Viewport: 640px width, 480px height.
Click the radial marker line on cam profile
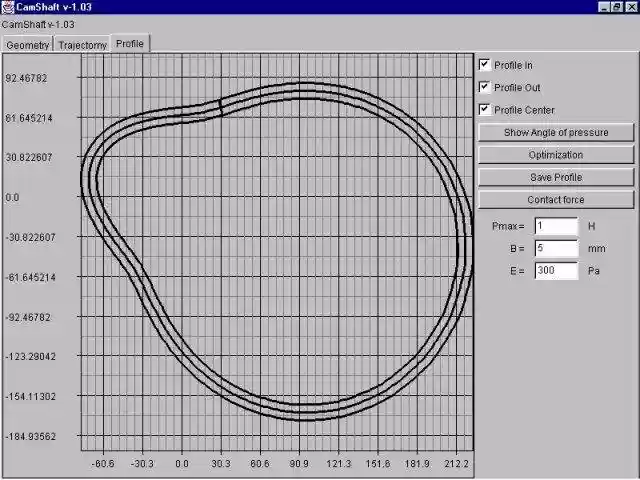tap(220, 107)
